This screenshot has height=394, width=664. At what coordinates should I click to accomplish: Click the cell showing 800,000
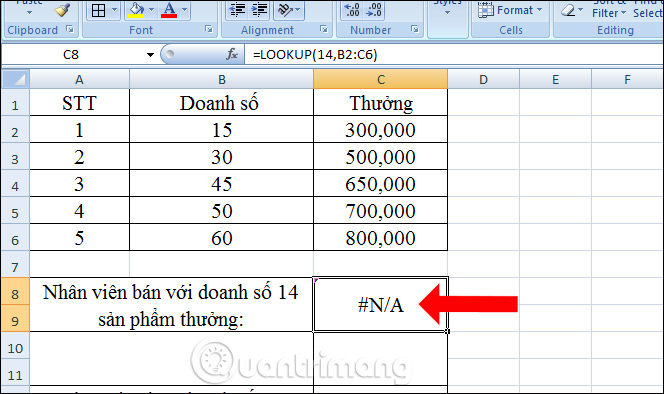(x=381, y=237)
